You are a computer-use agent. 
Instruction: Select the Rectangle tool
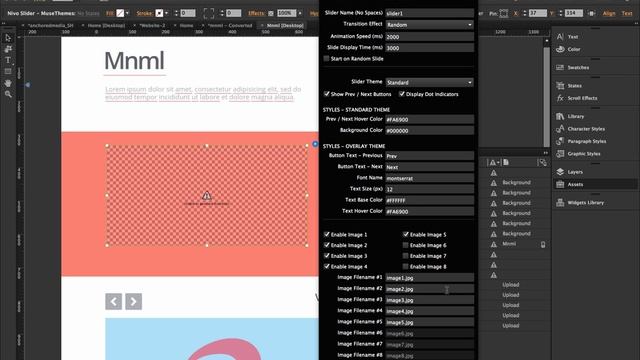point(8,71)
